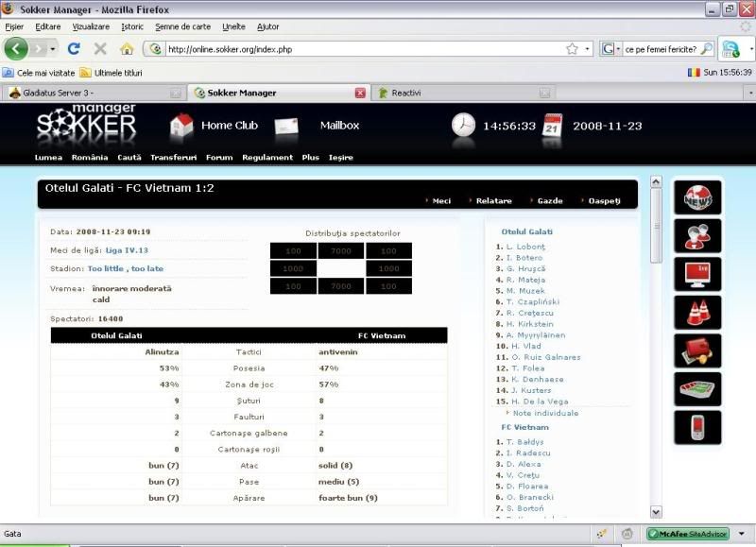Screen dimensions: 756x547
Task: Click the two-person icon in sidebar
Action: [697, 236]
